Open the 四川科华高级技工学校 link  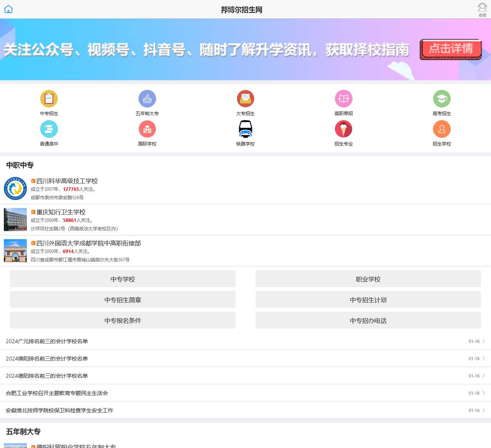(67, 181)
